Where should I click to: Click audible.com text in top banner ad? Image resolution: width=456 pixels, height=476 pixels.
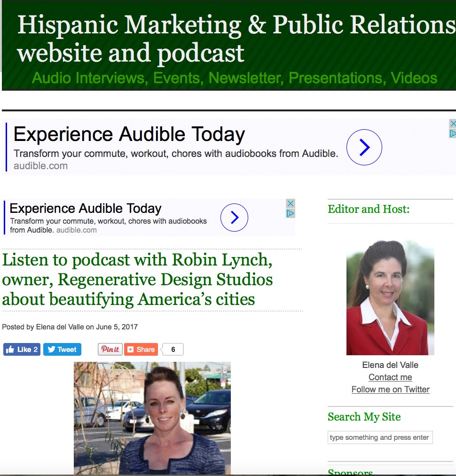pyautogui.click(x=40, y=166)
